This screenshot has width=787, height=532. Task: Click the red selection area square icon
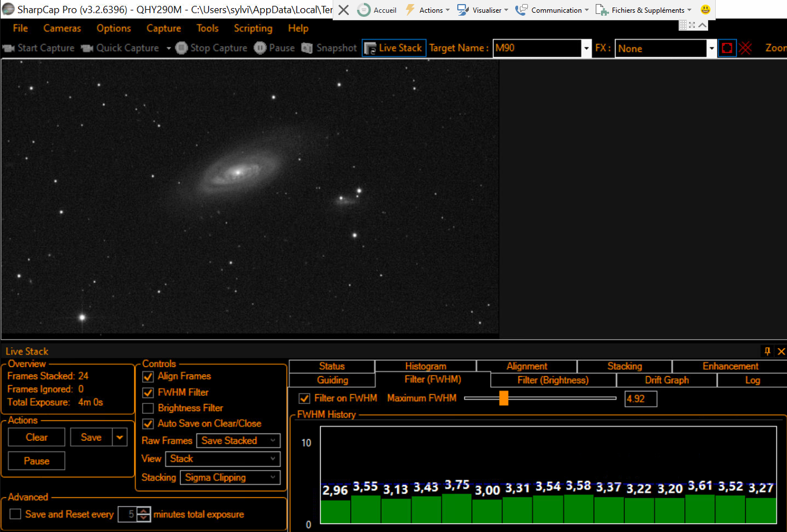click(x=727, y=49)
